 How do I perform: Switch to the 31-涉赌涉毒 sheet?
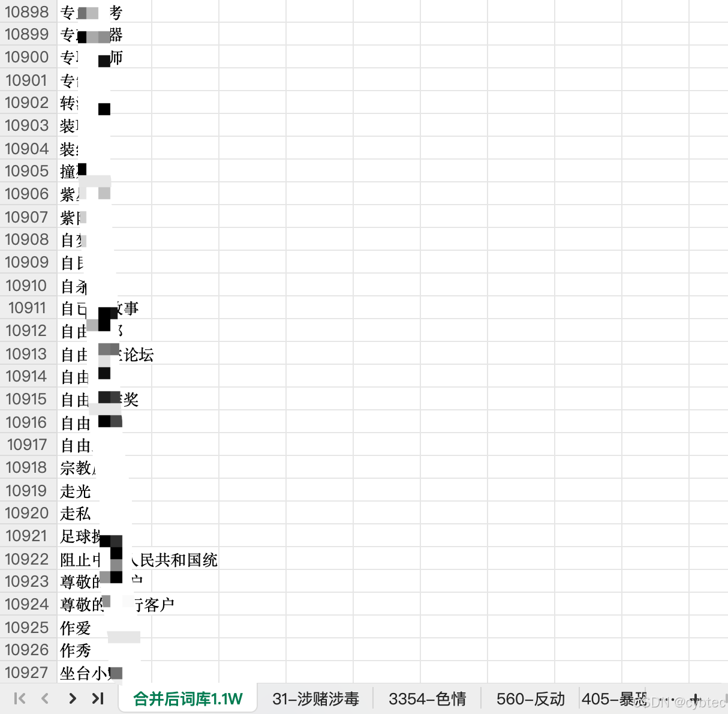[315, 698]
